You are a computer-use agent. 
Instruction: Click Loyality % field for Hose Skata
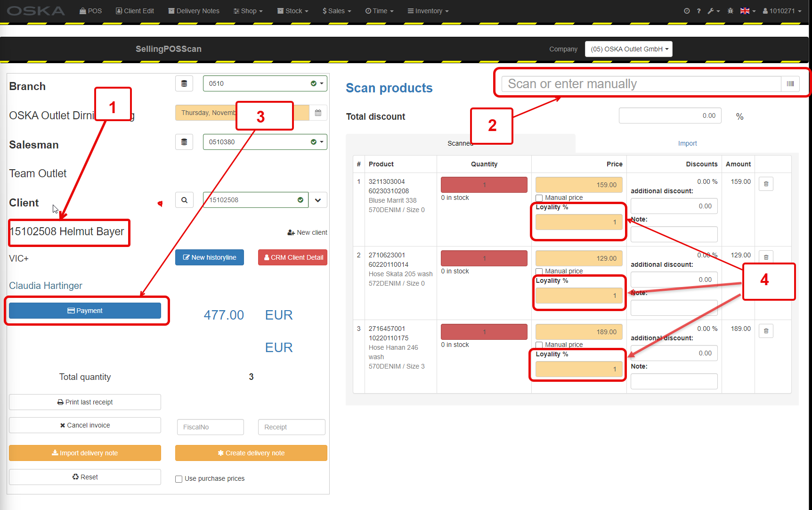[x=579, y=296]
